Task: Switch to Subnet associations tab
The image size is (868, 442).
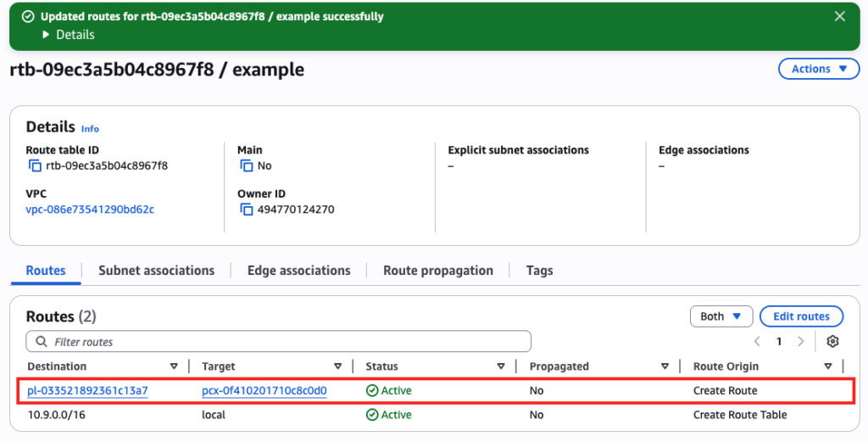Action: 156,271
